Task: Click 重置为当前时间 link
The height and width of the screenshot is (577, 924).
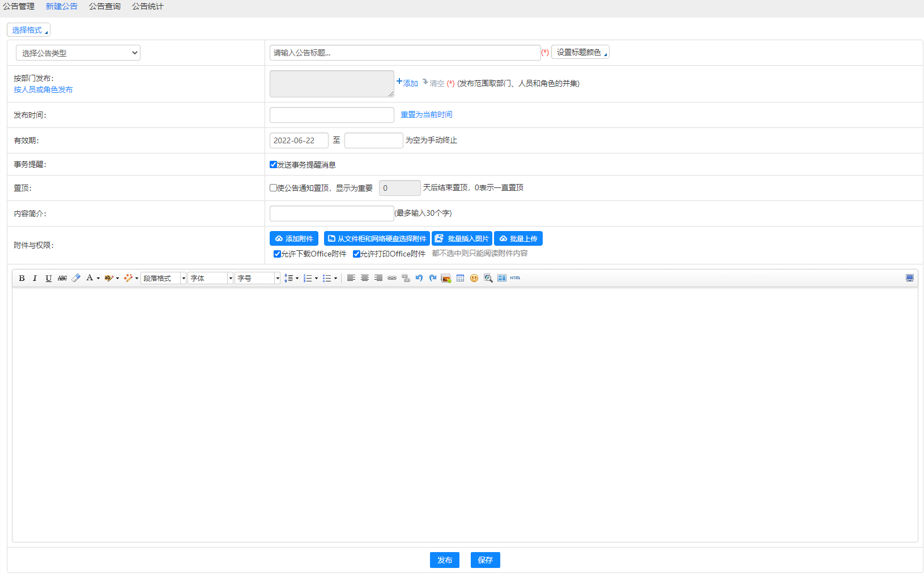Action: tap(427, 114)
